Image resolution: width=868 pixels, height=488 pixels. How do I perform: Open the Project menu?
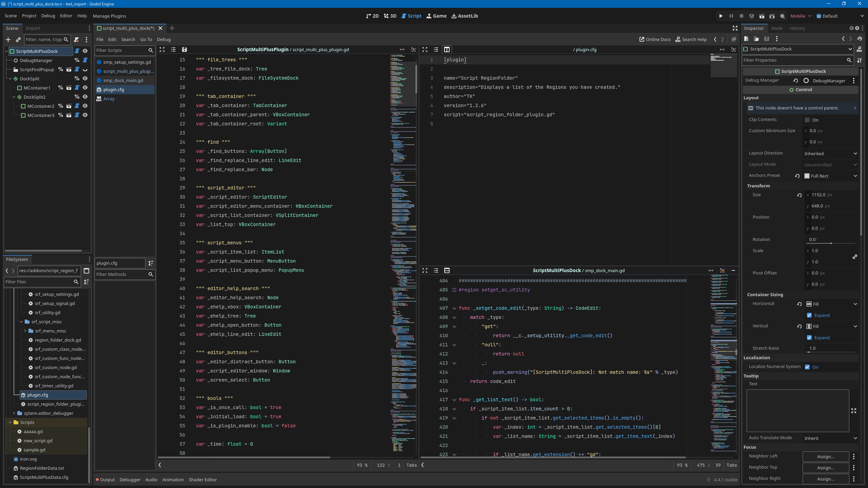tap(29, 16)
